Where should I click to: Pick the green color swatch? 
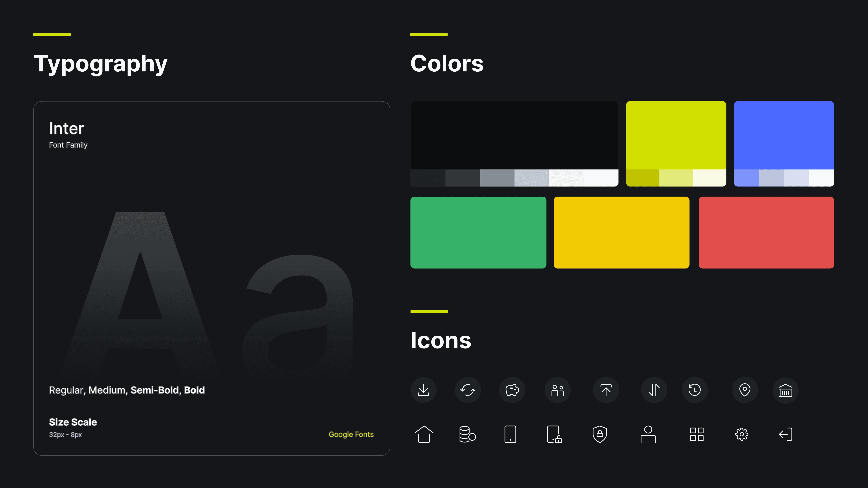pyautogui.click(x=478, y=232)
